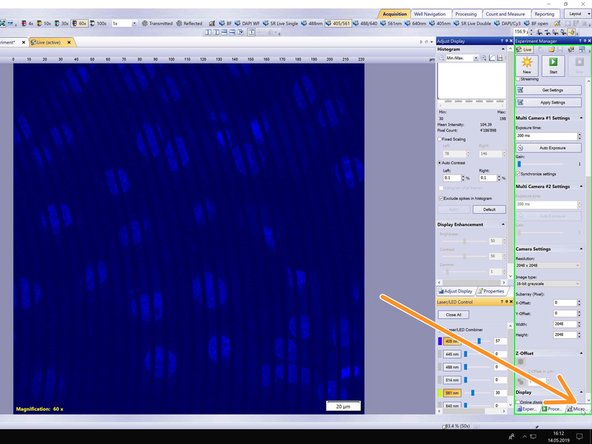The width and height of the screenshot is (592, 444).
Task: Select the 100x objective button
Action: pos(98,23)
